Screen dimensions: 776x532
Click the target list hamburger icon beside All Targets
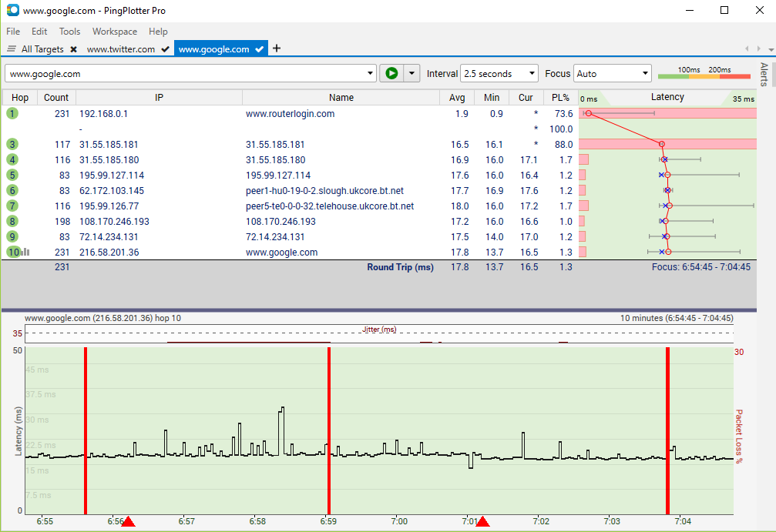[x=11, y=48]
